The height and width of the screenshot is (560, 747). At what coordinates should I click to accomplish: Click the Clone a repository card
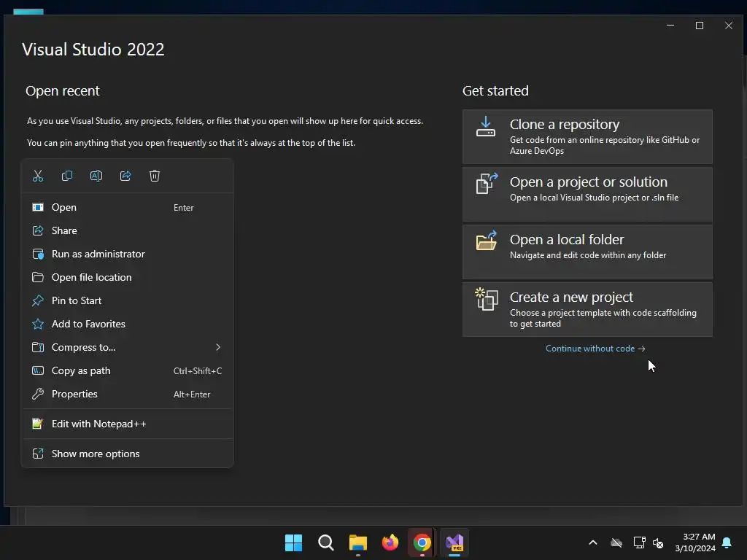click(587, 136)
